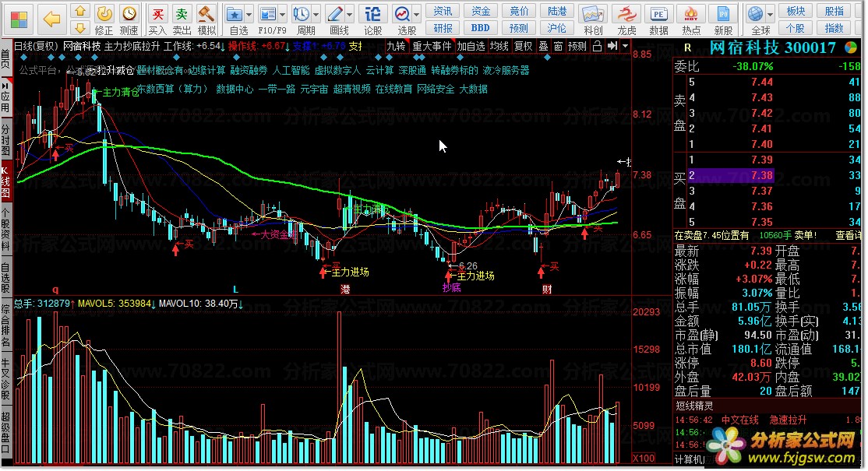Switch to the 应用 sidebar tab
Viewport: 868px width, 471px height.
click(x=5, y=98)
